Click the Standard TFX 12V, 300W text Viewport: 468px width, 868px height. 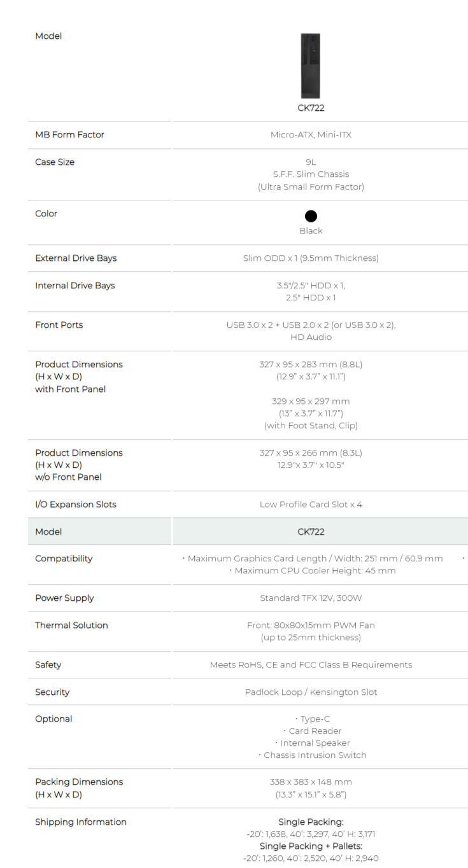pyautogui.click(x=311, y=598)
